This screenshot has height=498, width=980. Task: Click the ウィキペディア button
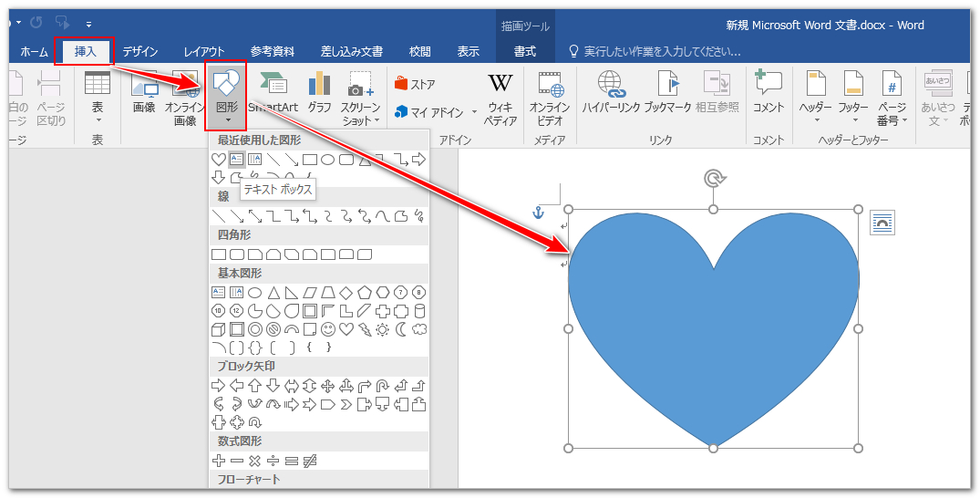point(500,99)
